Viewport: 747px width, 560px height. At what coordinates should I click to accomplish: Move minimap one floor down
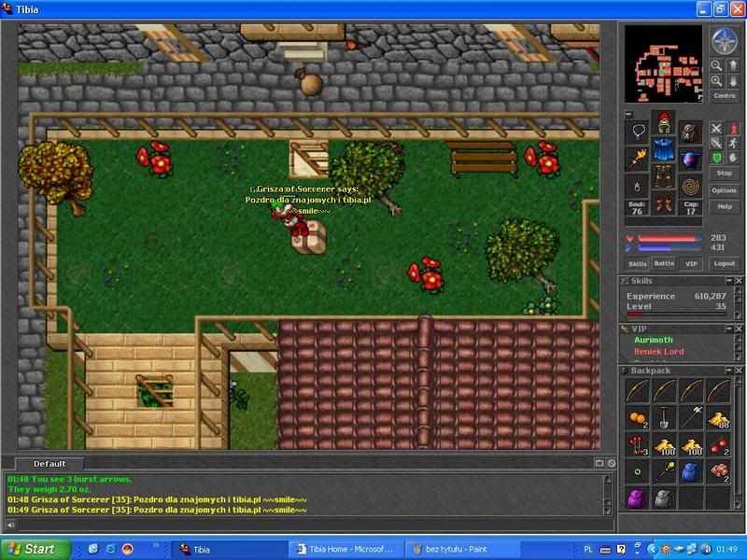(733, 81)
